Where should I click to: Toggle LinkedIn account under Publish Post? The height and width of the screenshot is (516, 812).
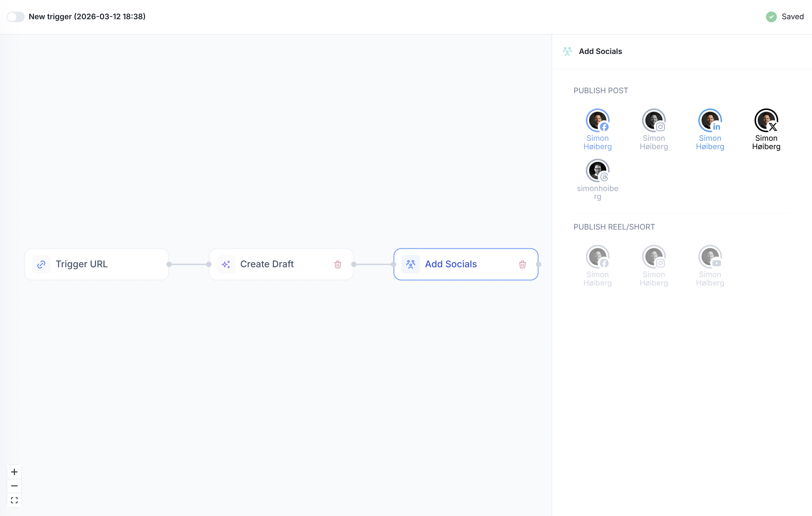(x=710, y=120)
